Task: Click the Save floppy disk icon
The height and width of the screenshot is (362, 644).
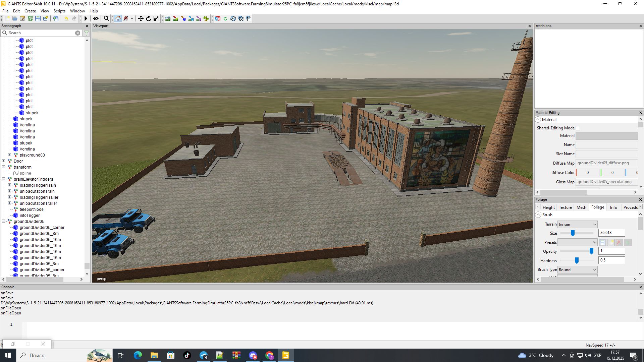Action: tap(38, 19)
